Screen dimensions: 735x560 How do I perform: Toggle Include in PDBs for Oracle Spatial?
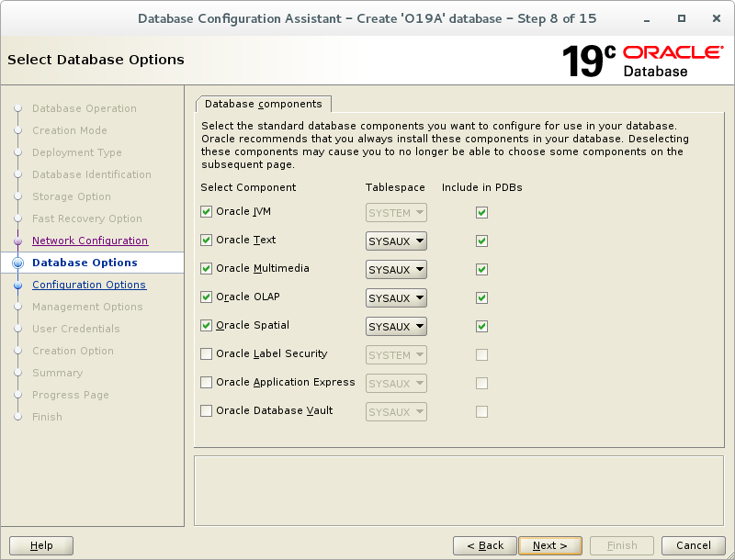pyautogui.click(x=481, y=326)
